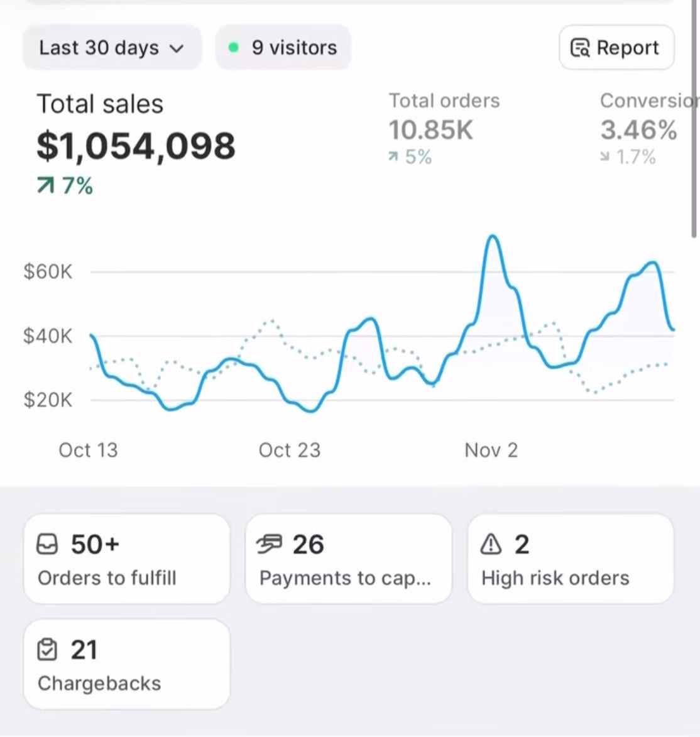Click the 5% increase arrow under Total orders
This screenshot has width=700, height=737.
(x=393, y=157)
